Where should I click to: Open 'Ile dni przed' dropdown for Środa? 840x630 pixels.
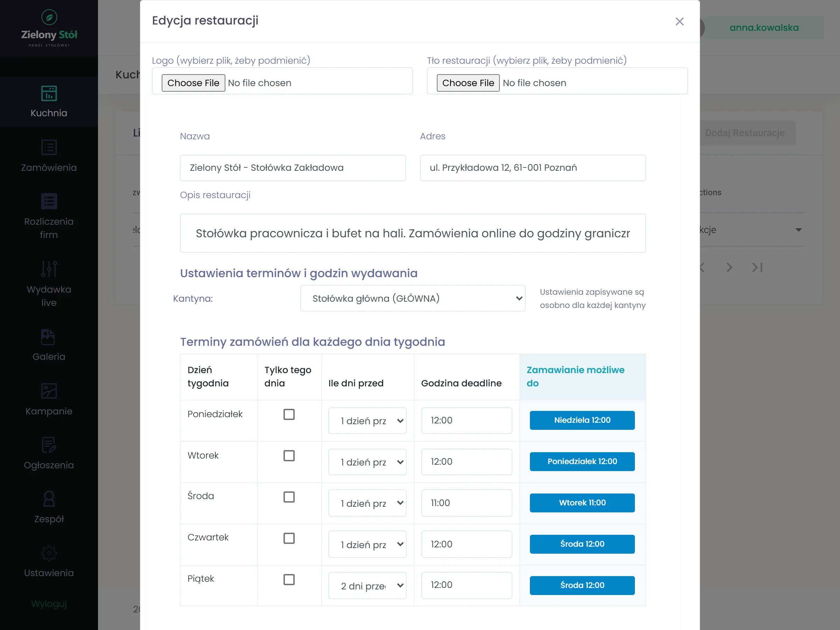367,503
